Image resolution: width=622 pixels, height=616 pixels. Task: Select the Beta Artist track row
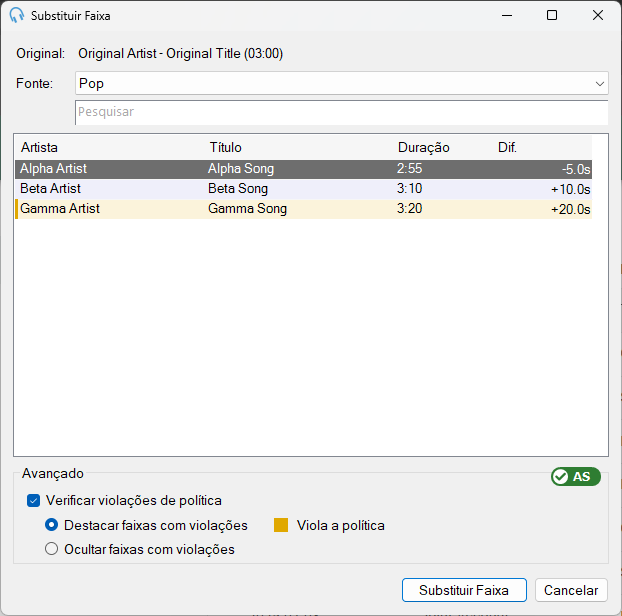coord(303,189)
